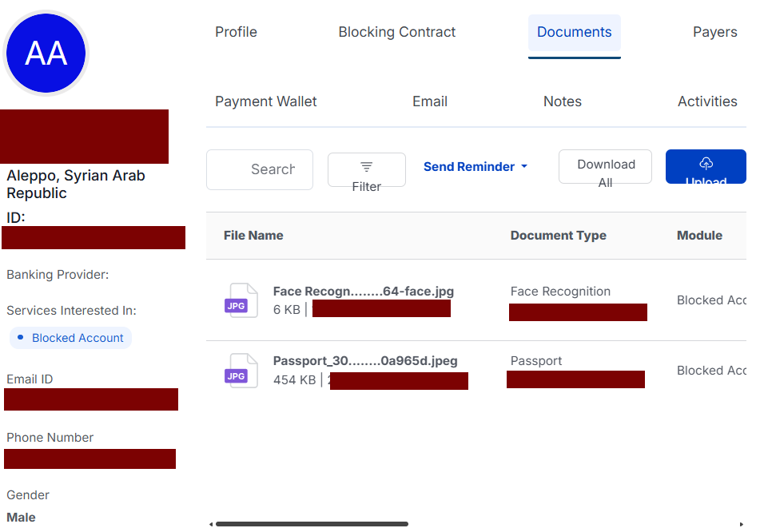Sort by the File Name column header
The width and height of the screenshot is (764, 532).
pyautogui.click(x=253, y=236)
